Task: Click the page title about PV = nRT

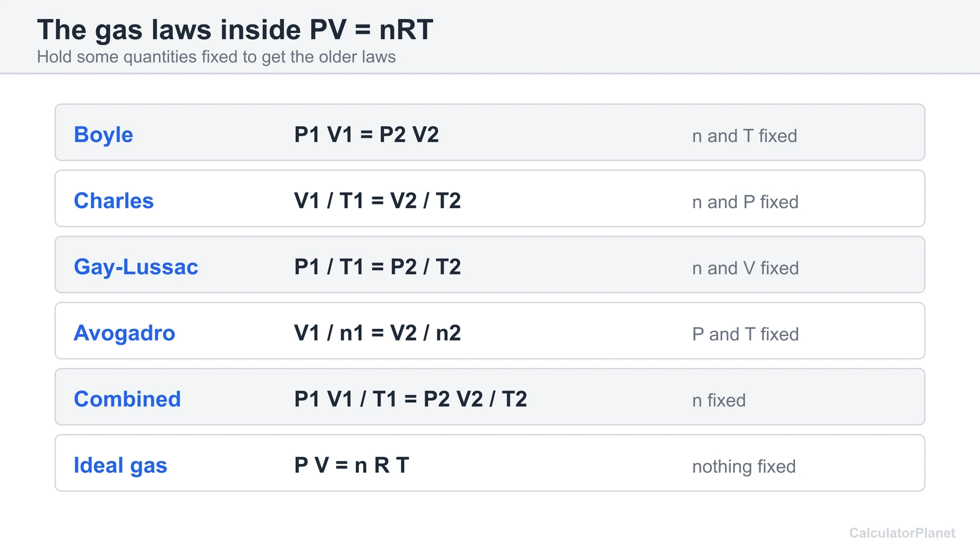Action: [x=235, y=30]
